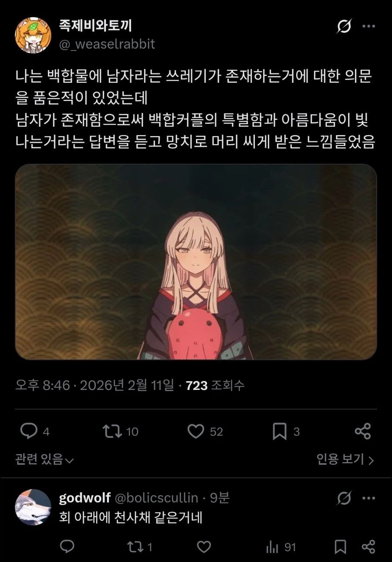Image resolution: width=392 pixels, height=562 pixels.
Task: Expand the 관련 있음 sort dropdown
Action: coord(44,459)
